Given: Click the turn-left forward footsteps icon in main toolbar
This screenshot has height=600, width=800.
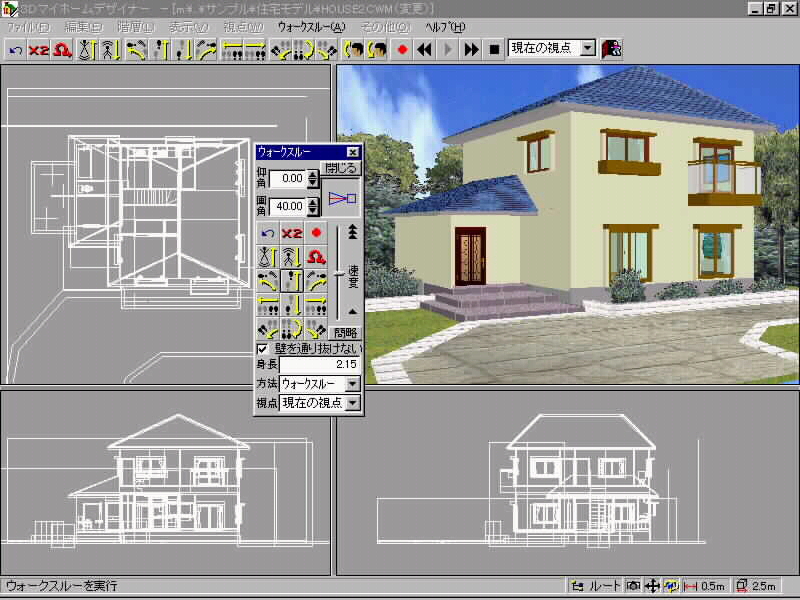Looking at the screenshot, I should [x=136, y=50].
